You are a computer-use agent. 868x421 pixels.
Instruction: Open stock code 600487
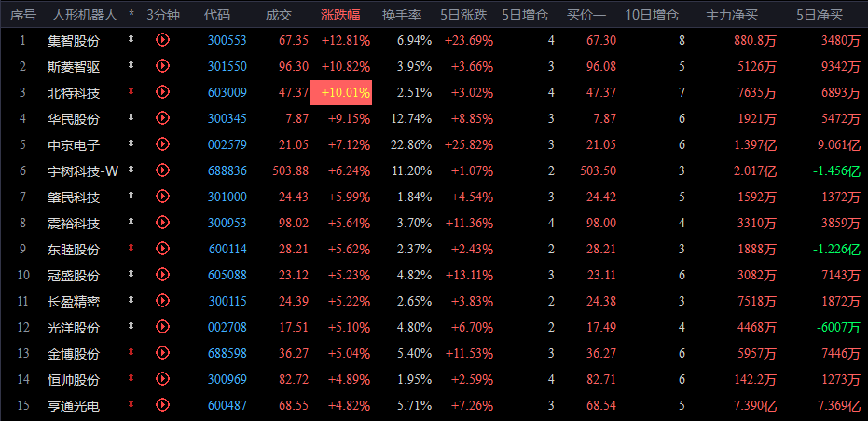point(227,406)
